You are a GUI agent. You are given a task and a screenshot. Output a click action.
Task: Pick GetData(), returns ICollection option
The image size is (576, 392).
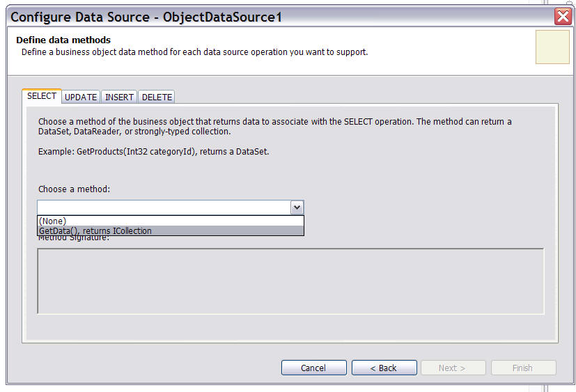pos(95,231)
